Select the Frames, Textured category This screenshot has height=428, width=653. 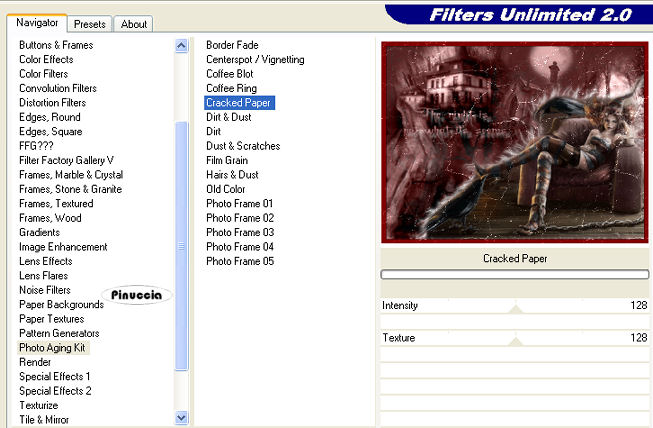coord(56,204)
